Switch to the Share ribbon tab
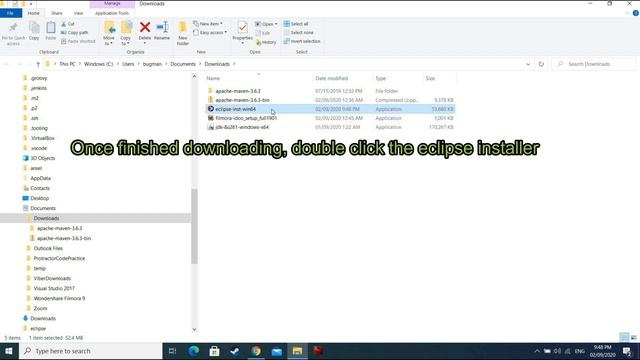640x360 pixels. (57, 13)
